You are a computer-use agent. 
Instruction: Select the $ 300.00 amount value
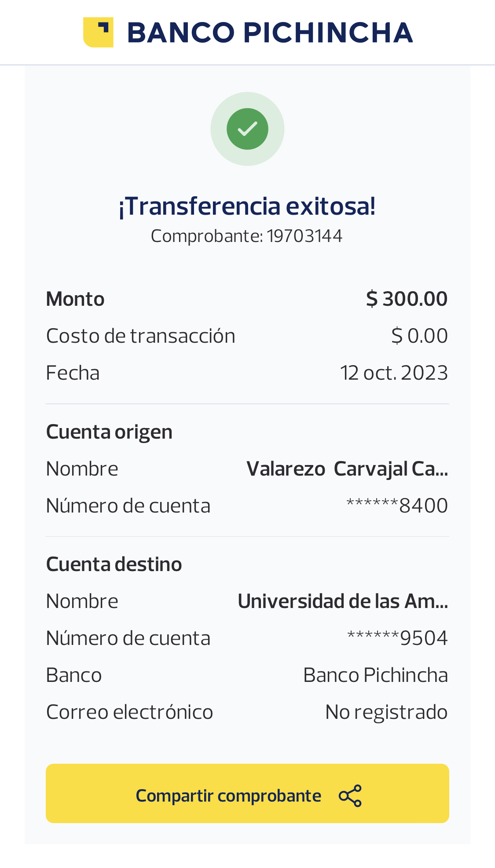click(407, 299)
